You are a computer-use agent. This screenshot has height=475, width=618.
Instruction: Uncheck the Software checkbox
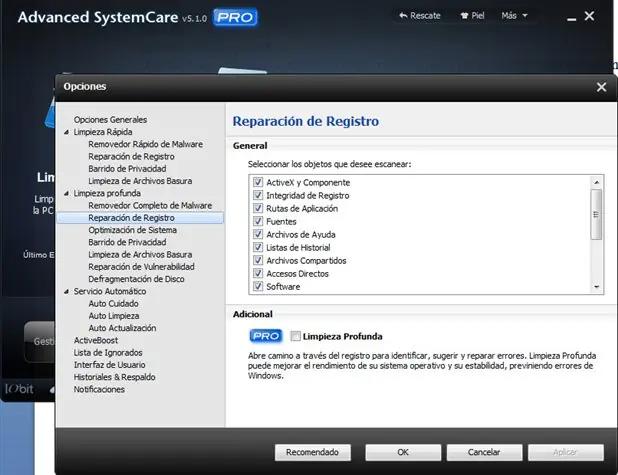[258, 286]
